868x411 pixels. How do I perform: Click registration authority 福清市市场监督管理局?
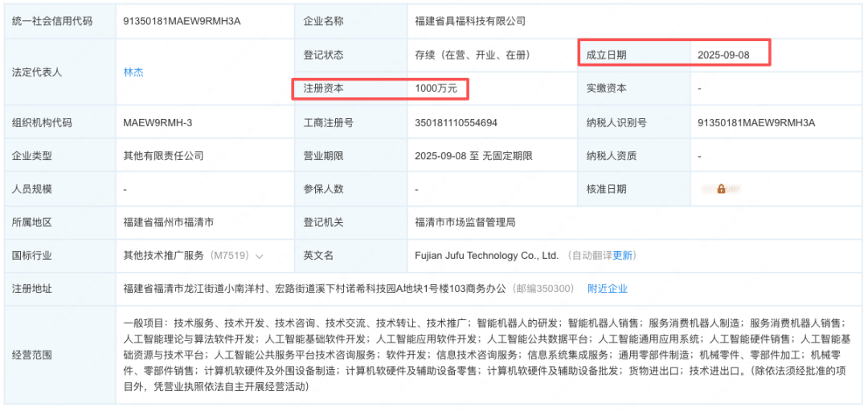[465, 223]
